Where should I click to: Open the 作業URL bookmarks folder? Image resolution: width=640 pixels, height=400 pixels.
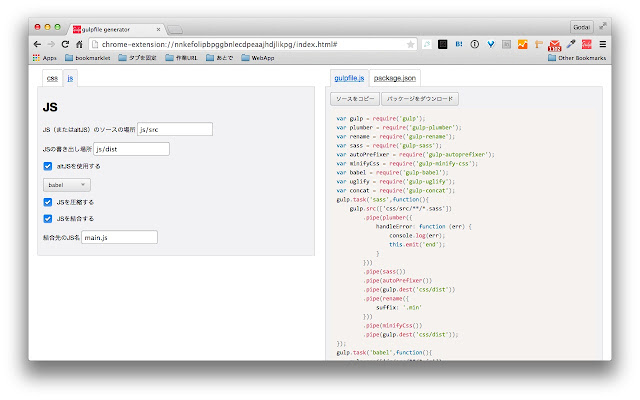click(181, 58)
